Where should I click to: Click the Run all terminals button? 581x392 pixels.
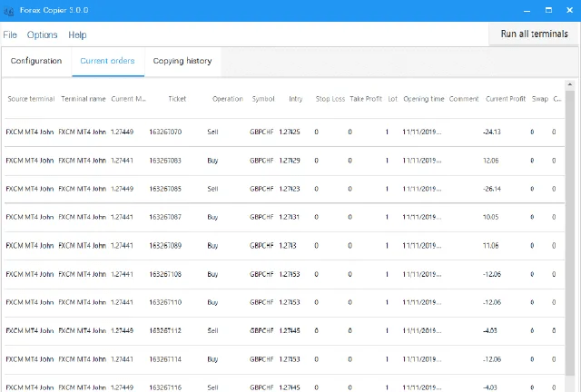(x=535, y=34)
